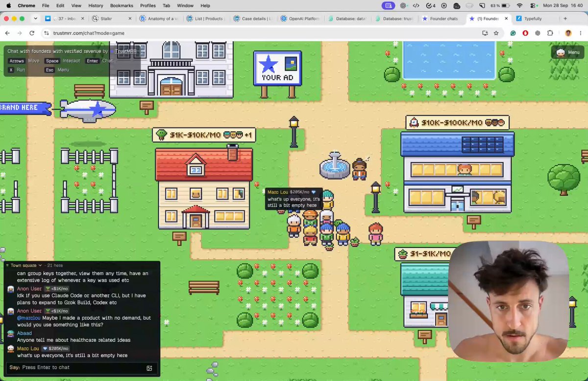Open the Apple menu
The image size is (588, 381).
coord(7,5)
